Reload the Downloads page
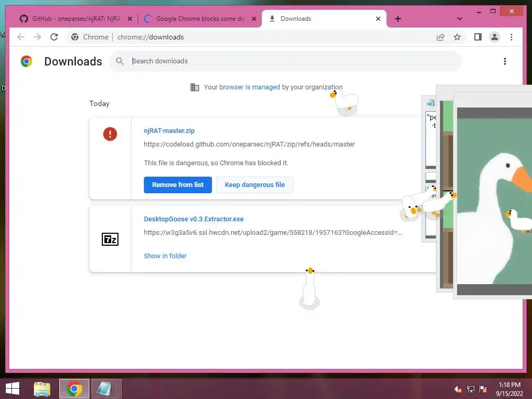532x399 pixels. 54,37
